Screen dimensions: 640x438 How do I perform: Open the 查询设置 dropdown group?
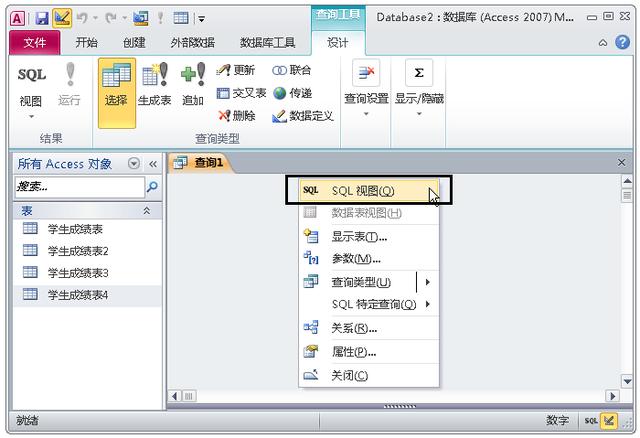pyautogui.click(x=366, y=89)
